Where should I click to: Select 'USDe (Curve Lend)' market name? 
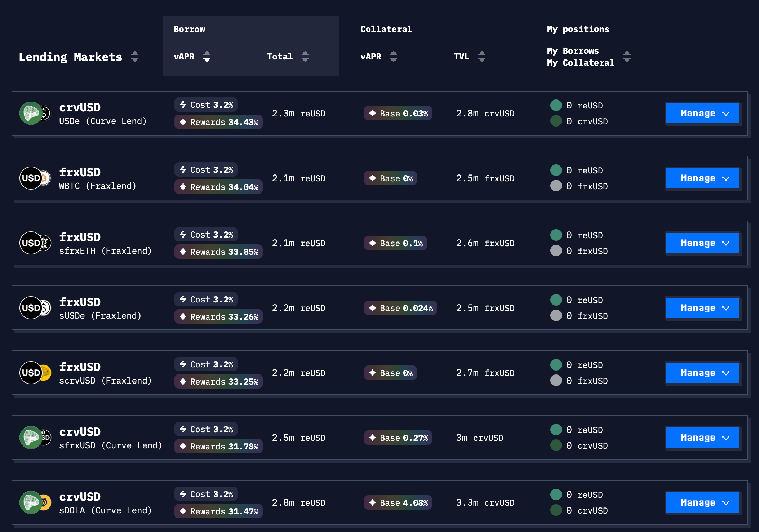pos(103,121)
